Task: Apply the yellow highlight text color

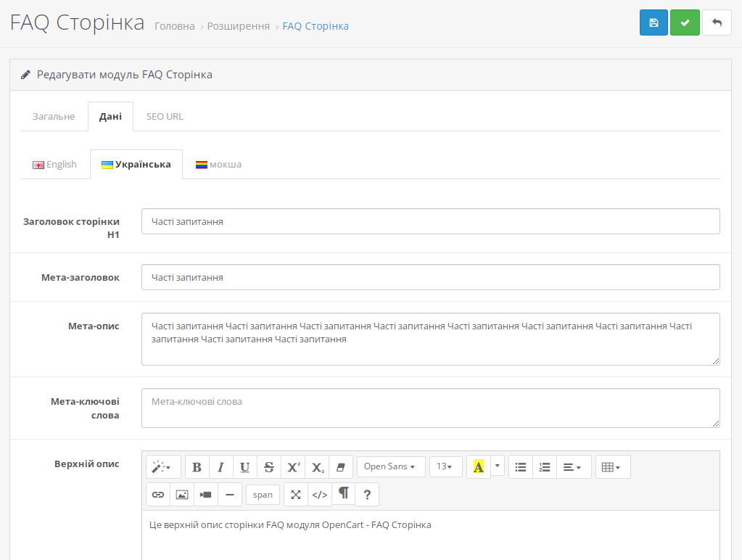Action: click(x=479, y=466)
